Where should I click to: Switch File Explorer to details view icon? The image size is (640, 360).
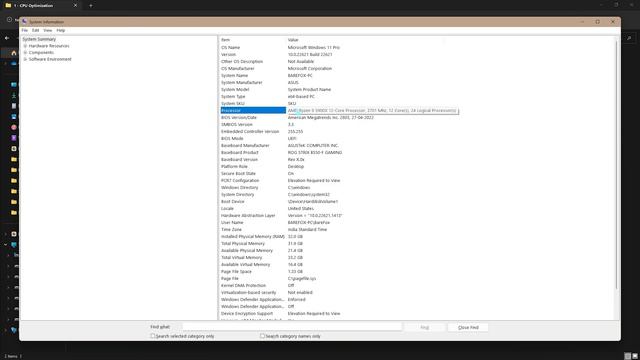pyautogui.click(x=628, y=356)
